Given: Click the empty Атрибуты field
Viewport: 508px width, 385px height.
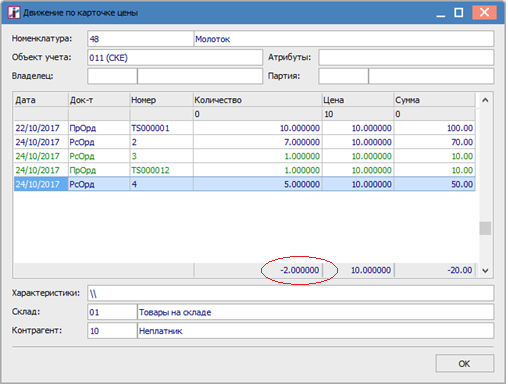Looking at the screenshot, I should coord(406,58).
